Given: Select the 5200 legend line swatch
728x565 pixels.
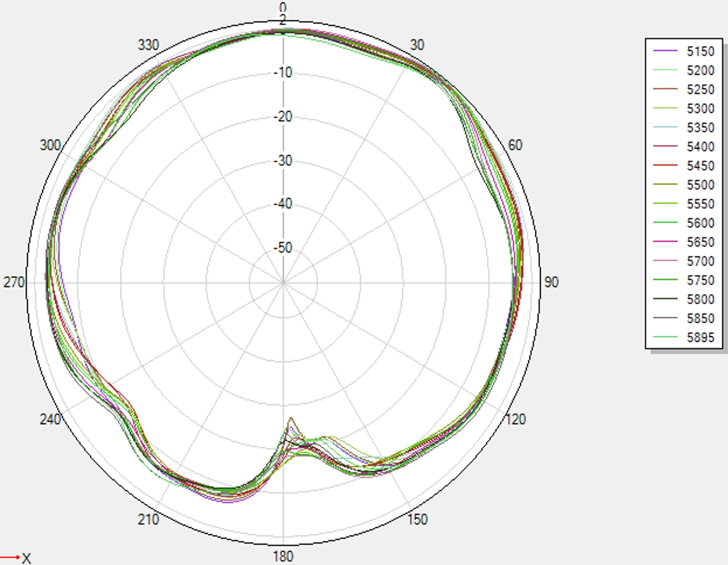Looking at the screenshot, I should coord(665,70).
